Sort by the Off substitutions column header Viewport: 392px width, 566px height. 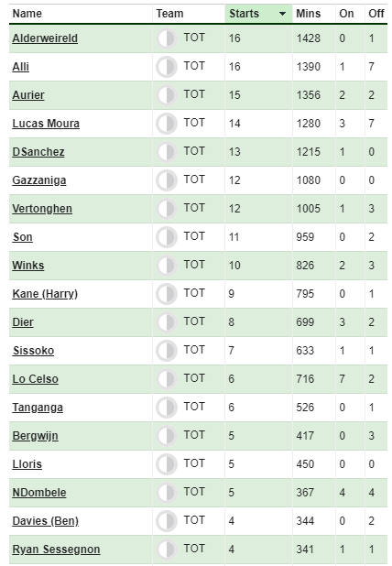point(376,14)
